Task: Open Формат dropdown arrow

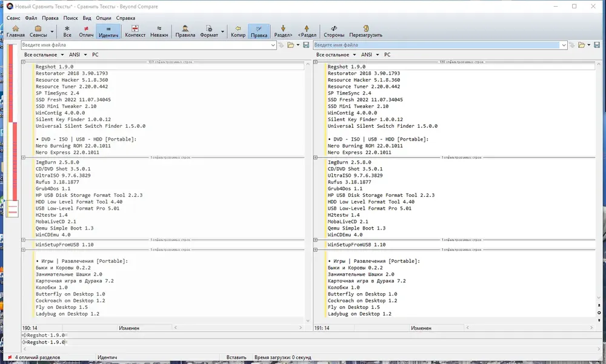Action: 222,31
